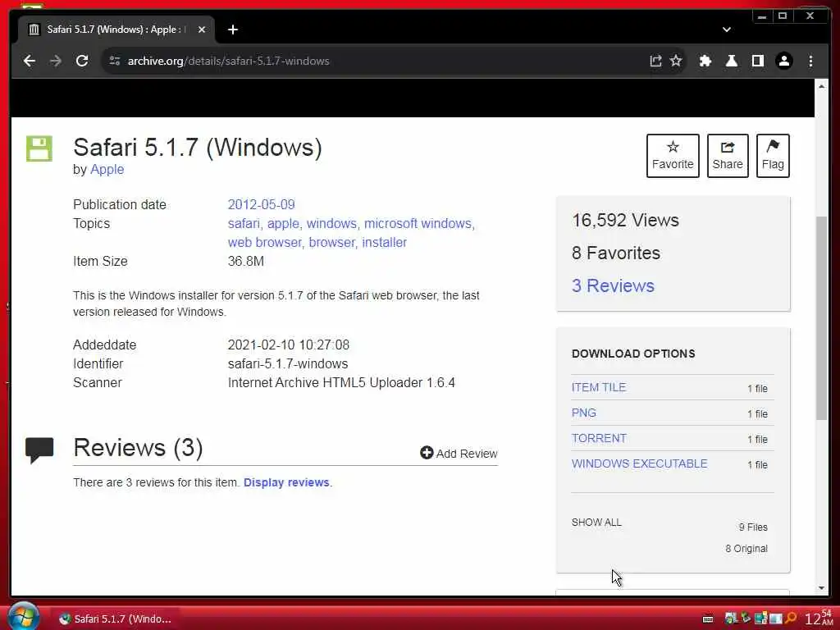Image resolution: width=840 pixels, height=630 pixels.
Task: Close the Safari 5.1.7 tab
Action: pos(202,30)
